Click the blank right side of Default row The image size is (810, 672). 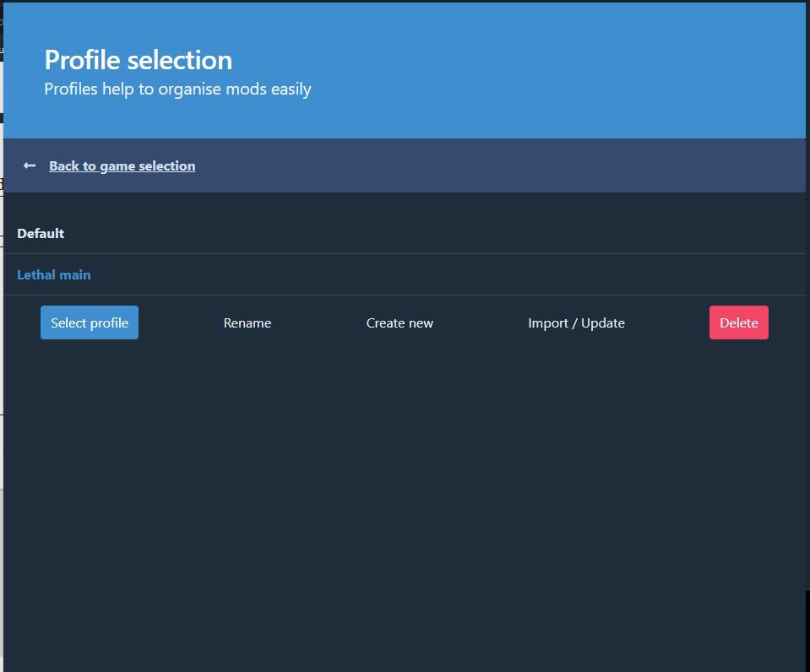click(507, 234)
